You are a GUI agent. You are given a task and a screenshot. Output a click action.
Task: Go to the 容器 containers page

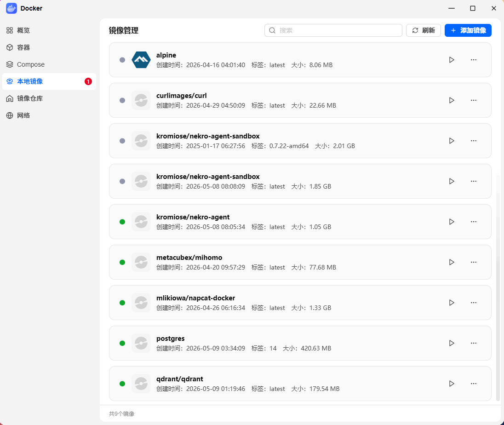(49, 47)
